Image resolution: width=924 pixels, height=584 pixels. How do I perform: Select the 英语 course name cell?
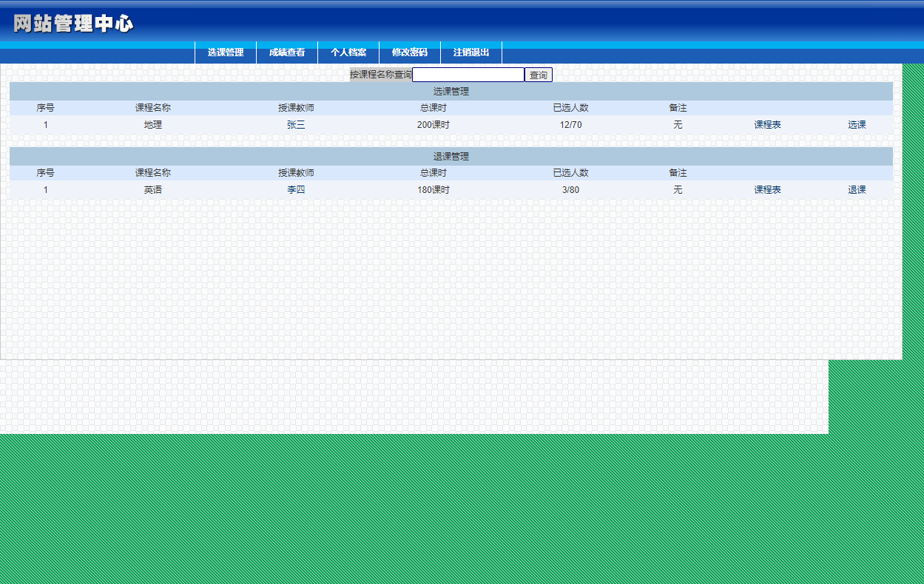[x=153, y=190]
